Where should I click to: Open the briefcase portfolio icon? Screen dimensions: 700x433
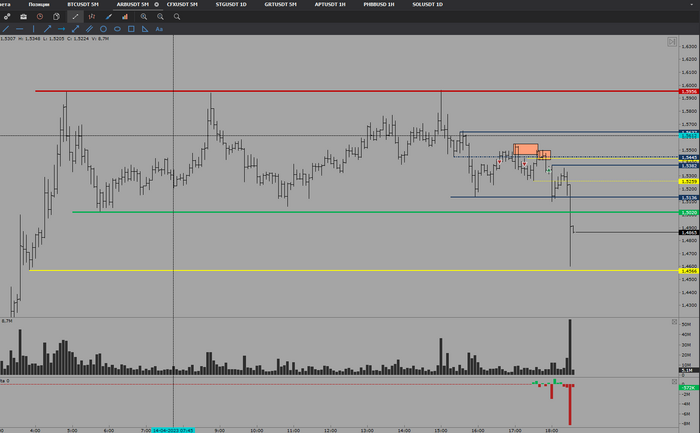tap(23, 17)
